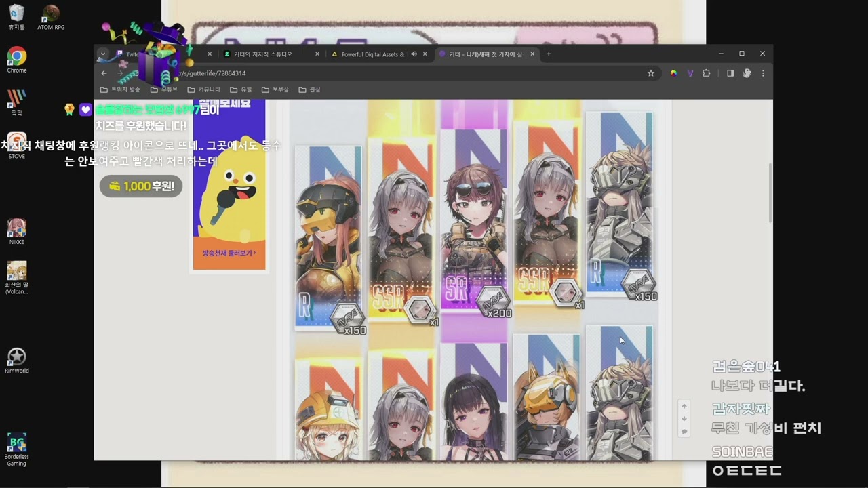Open the 픽픽 desktop shortcut
This screenshot has width=868, height=488.
16,103
